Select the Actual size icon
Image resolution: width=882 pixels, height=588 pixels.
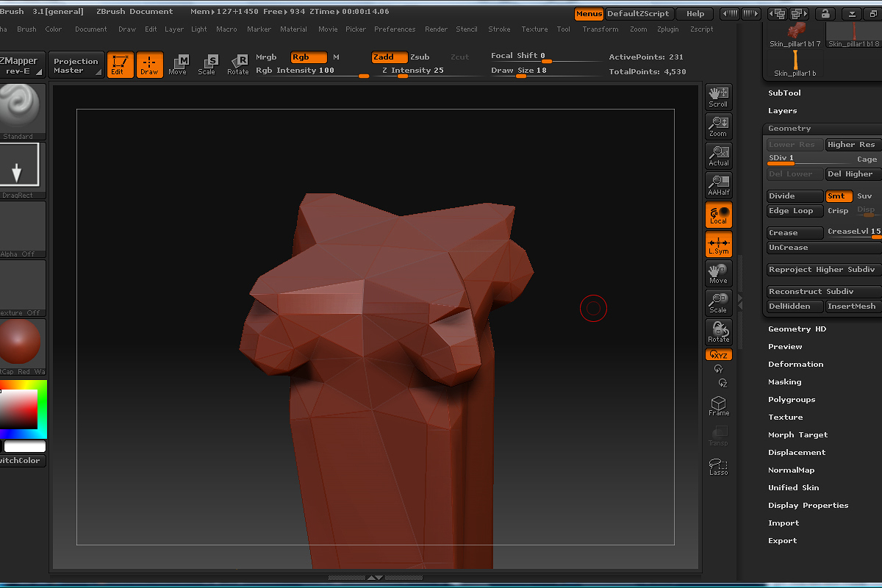(718, 156)
